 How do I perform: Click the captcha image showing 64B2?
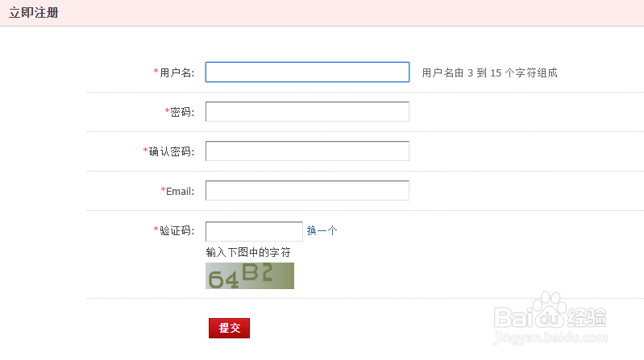[250, 275]
